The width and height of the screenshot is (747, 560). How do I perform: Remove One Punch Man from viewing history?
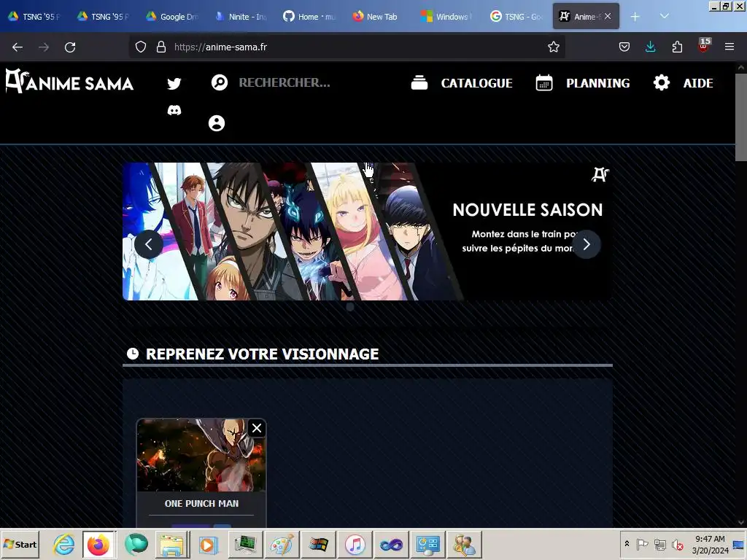click(256, 428)
